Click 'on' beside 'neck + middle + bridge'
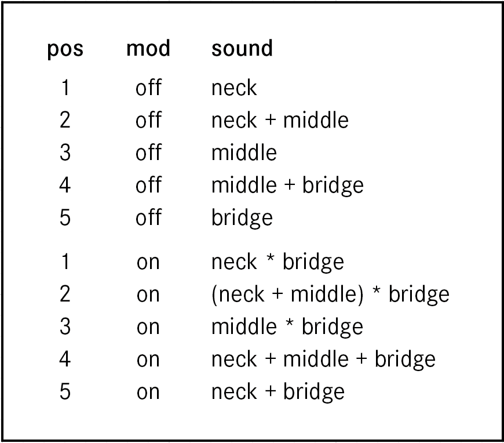 [x=148, y=360]
